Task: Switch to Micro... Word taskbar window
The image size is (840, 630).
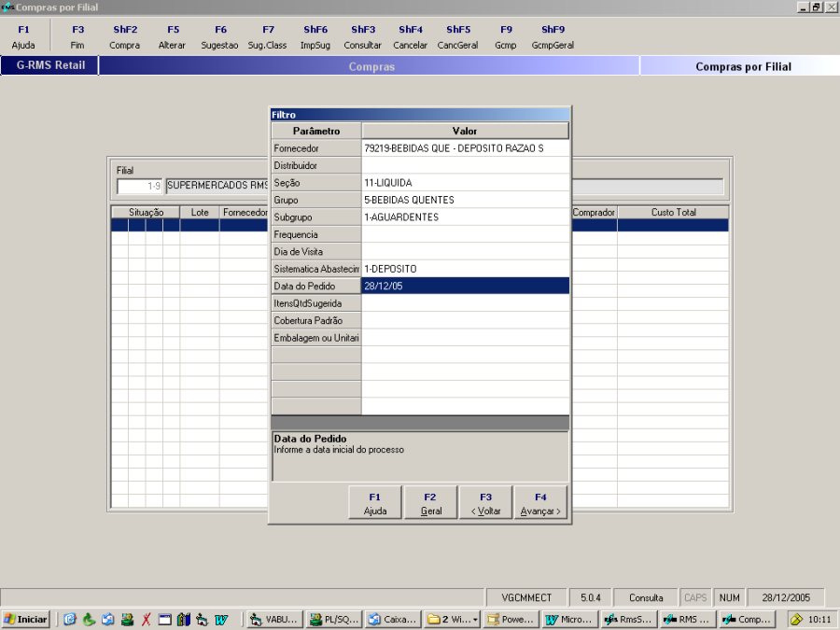Action: pos(569,620)
